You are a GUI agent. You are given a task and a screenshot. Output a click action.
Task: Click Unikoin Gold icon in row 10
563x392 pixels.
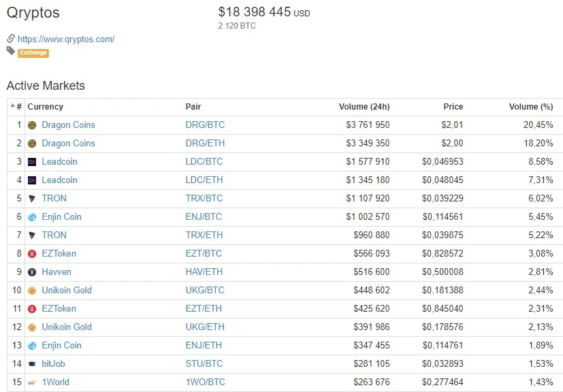[x=32, y=291]
